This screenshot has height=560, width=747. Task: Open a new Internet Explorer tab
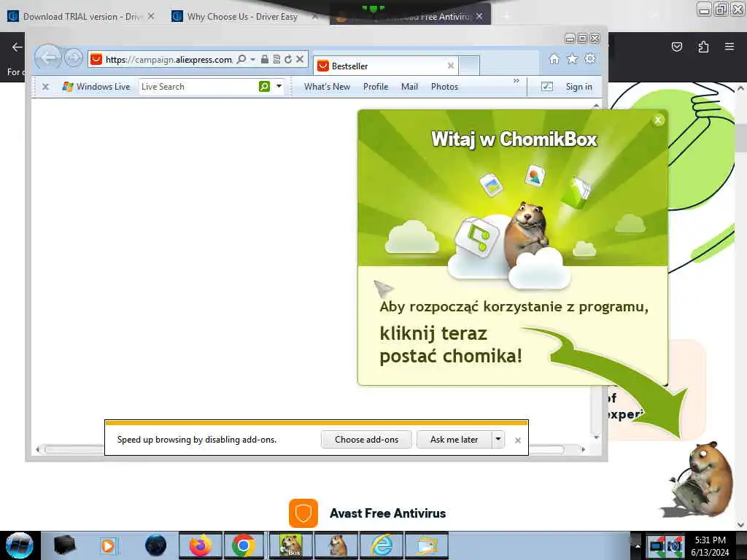click(x=469, y=66)
